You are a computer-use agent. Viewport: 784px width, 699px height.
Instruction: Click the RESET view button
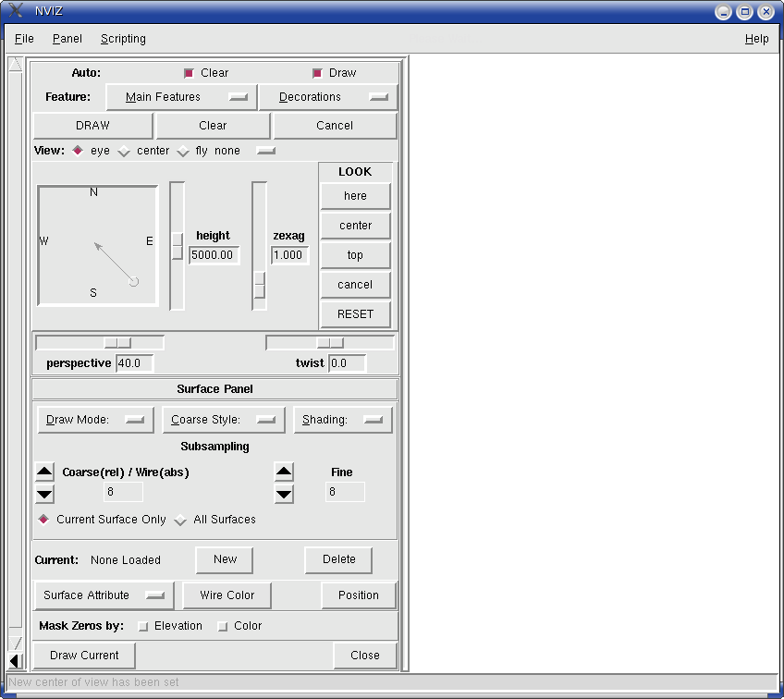coord(356,314)
